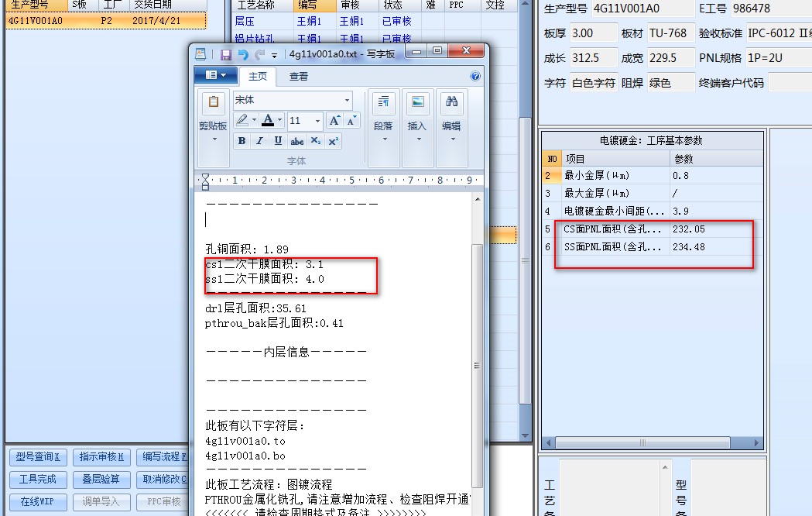Expand the 编辑 group arrow
Image resolution: width=812 pixels, height=516 pixels.
coord(453,139)
